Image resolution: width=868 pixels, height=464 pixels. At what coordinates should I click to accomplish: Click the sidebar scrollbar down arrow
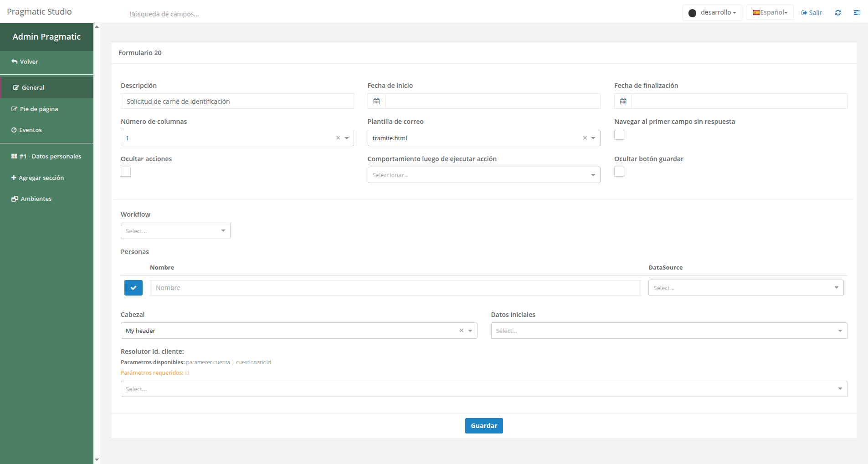point(97,460)
